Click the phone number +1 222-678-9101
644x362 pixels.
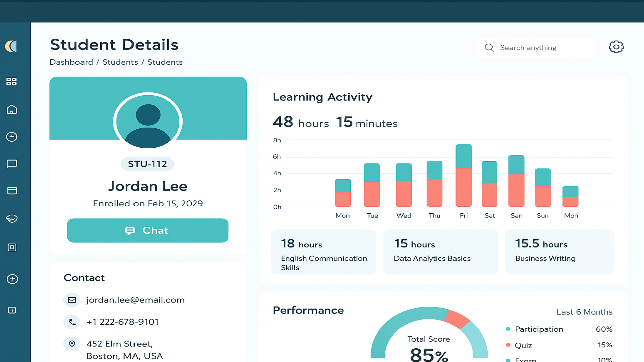(x=122, y=322)
